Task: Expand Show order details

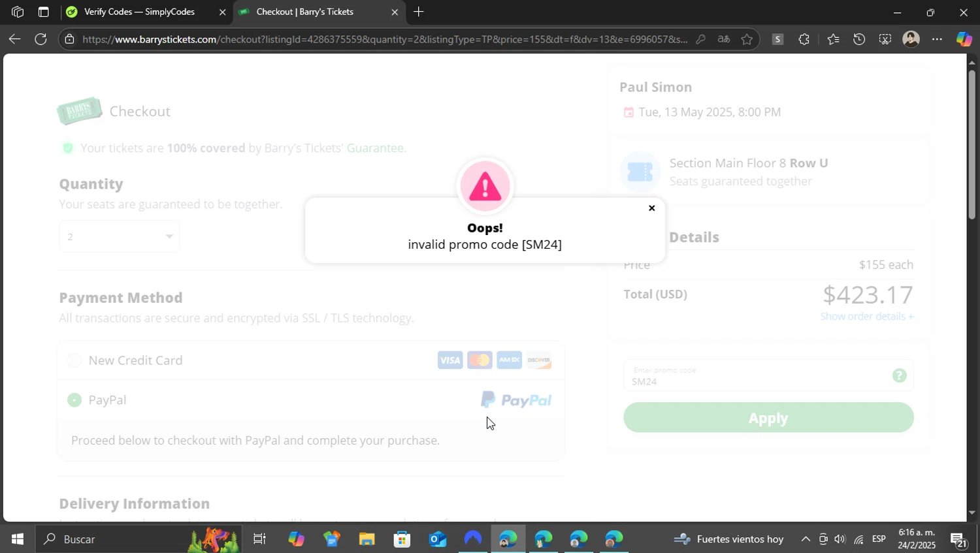Action: pyautogui.click(x=867, y=317)
